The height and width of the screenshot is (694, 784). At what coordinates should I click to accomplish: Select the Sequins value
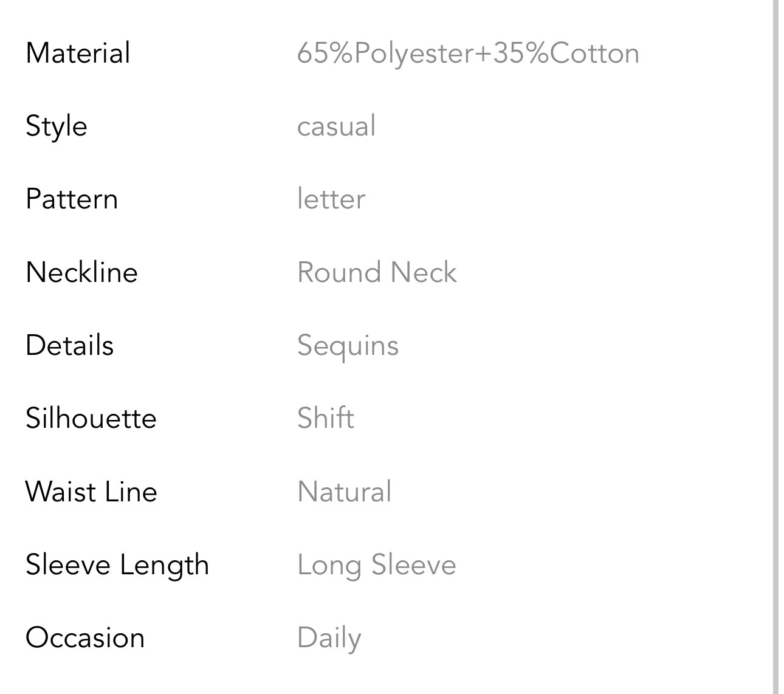coord(348,346)
